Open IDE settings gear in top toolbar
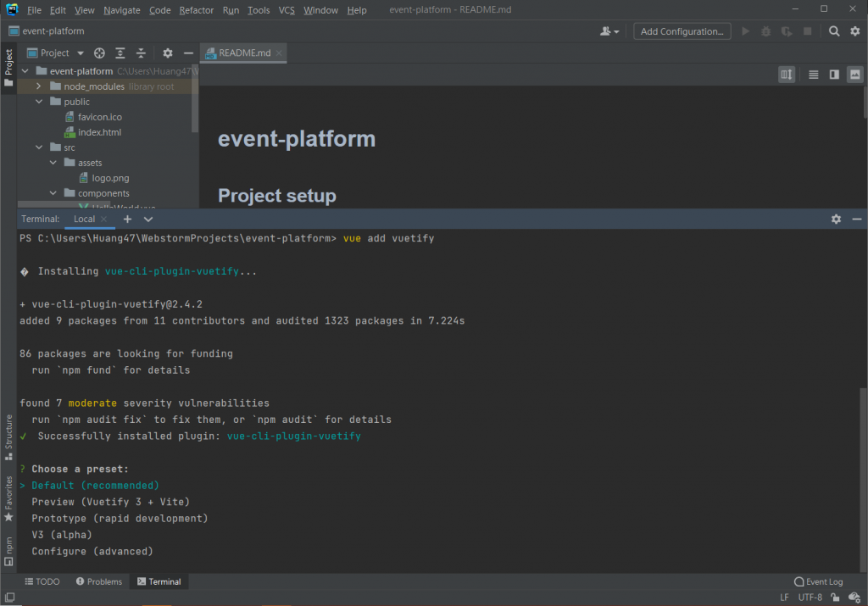Viewport: 868px width, 606px height. click(855, 31)
